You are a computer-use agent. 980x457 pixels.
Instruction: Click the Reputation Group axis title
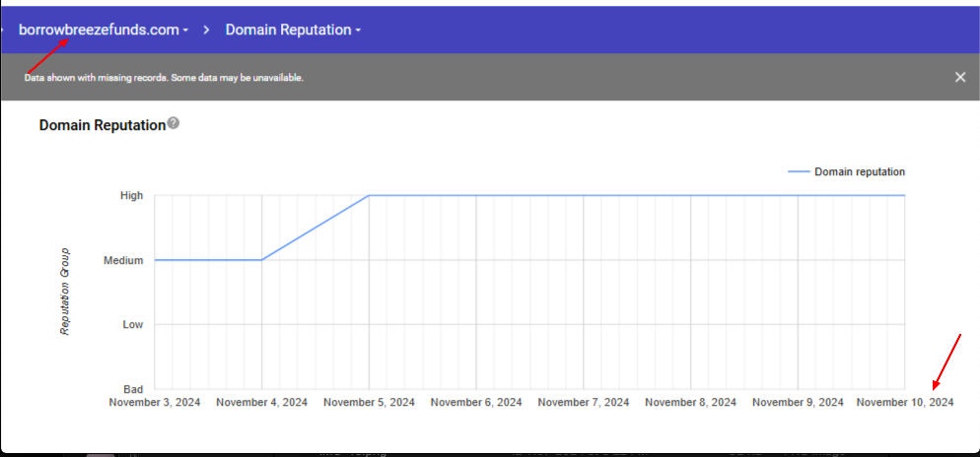click(65, 292)
